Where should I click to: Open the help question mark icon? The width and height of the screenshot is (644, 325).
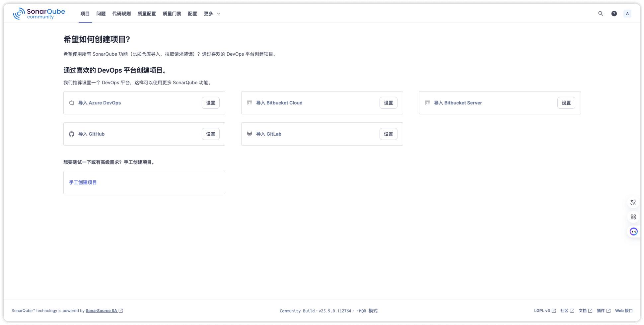[614, 14]
